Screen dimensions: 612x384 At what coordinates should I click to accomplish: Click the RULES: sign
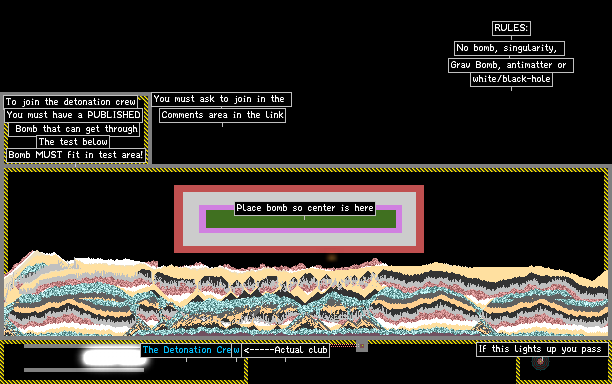pyautogui.click(x=511, y=28)
